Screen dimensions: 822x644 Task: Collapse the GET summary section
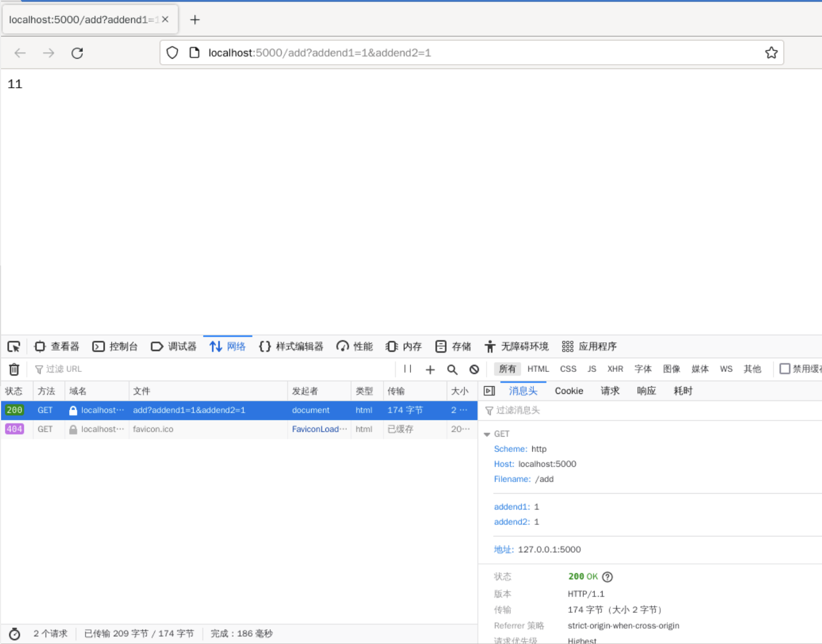pos(487,434)
